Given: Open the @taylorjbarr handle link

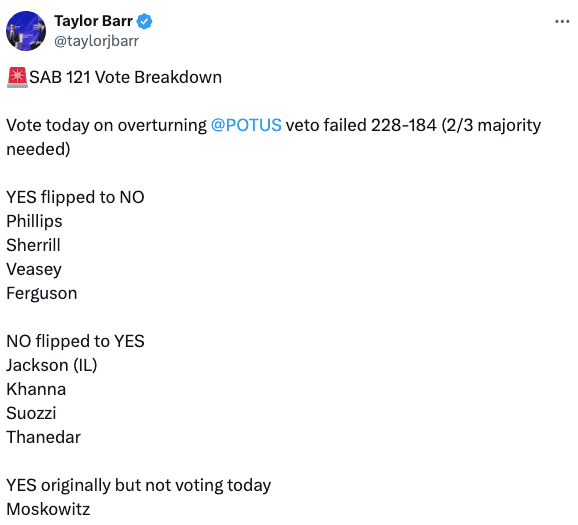Looking at the screenshot, I should [96, 41].
